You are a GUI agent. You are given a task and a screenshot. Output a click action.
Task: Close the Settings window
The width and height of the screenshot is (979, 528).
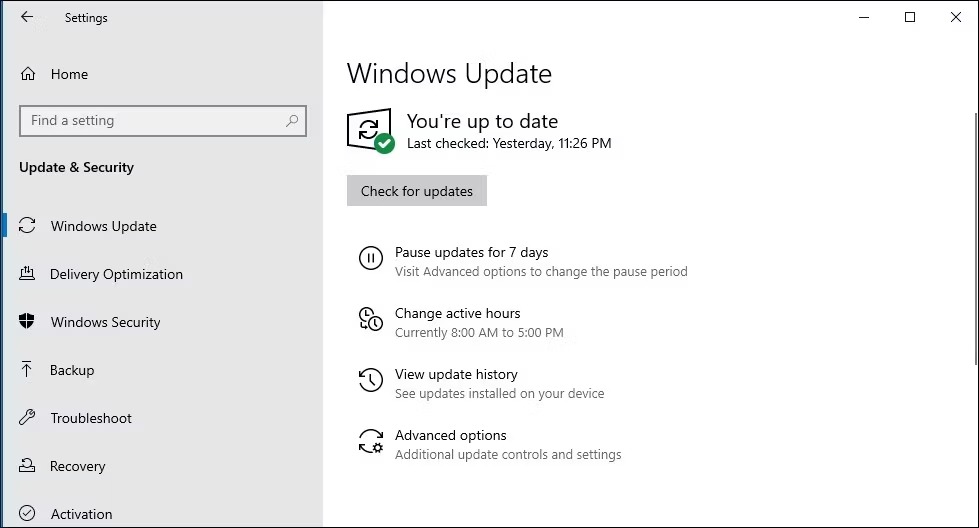pyautogui.click(x=956, y=17)
